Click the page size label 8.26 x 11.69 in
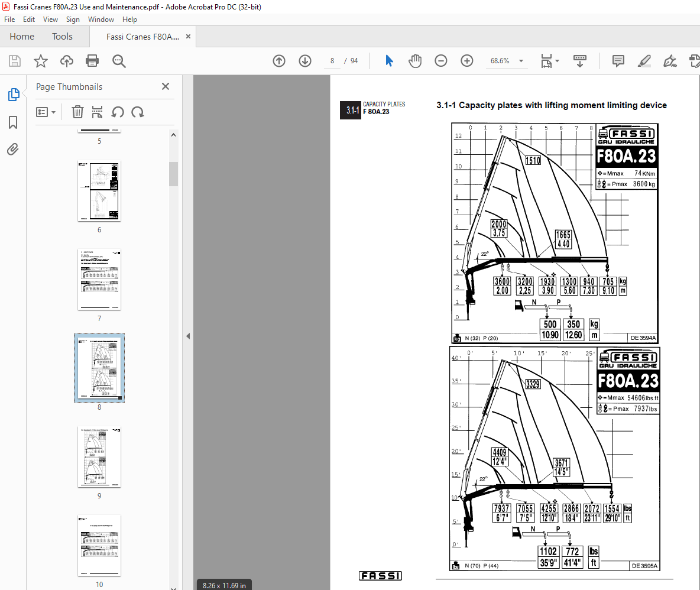This screenshot has width=700, height=590. click(224, 585)
